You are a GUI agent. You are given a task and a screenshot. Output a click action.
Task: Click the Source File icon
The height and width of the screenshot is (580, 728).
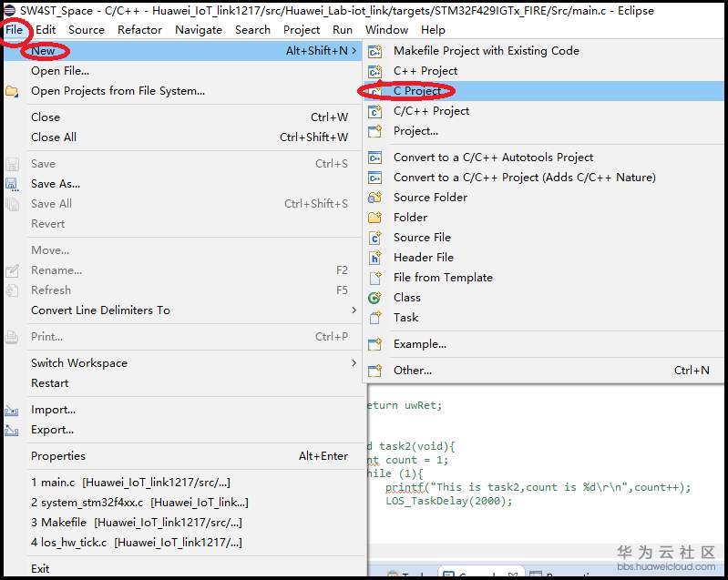tap(374, 238)
